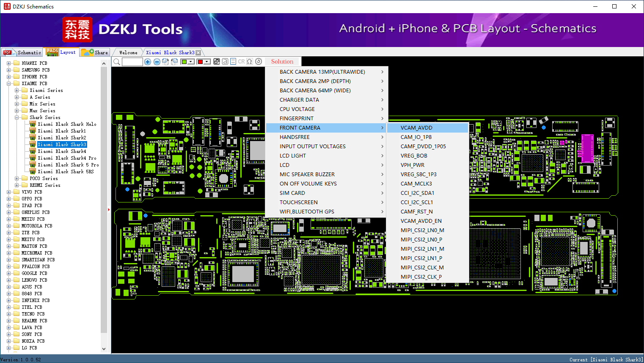Click the overlapping windows toolbar icon

[217, 61]
